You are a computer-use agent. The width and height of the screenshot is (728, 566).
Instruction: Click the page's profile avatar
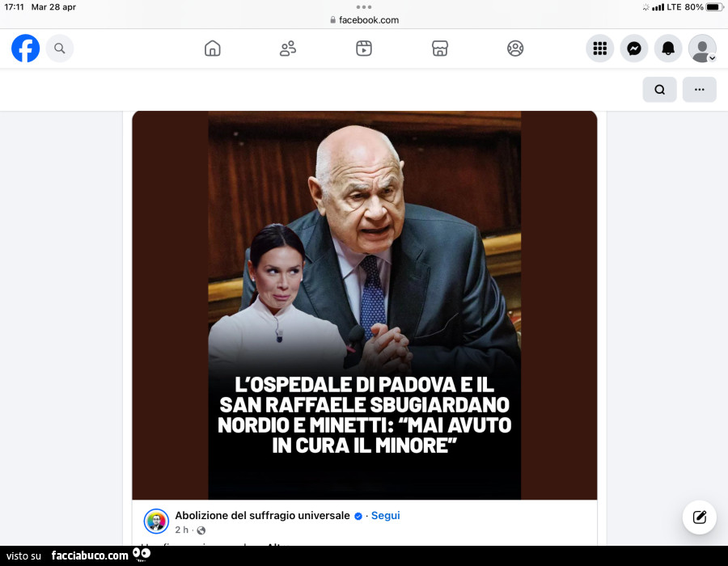pyautogui.click(x=156, y=522)
